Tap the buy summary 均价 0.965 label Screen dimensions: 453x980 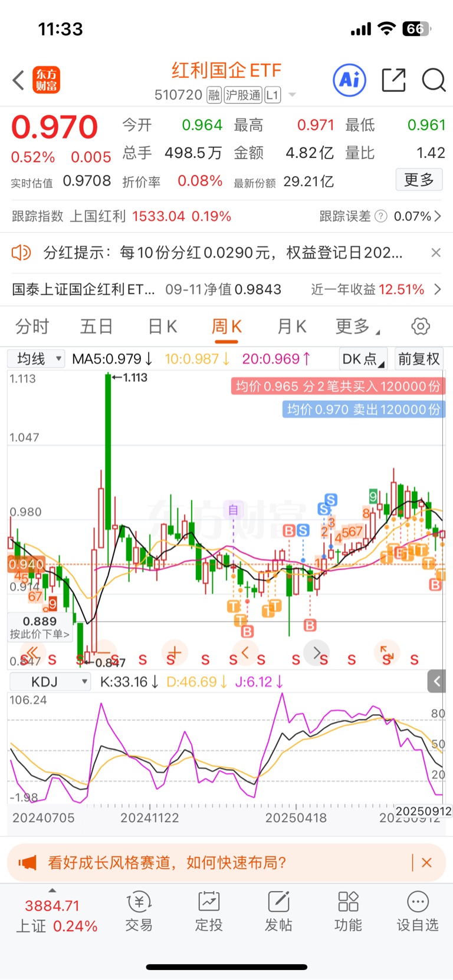tap(338, 386)
